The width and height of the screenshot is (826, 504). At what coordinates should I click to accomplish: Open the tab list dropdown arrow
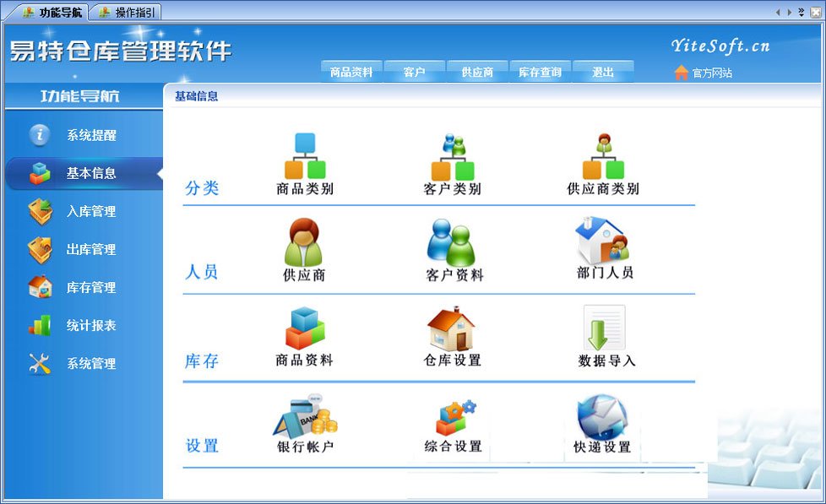point(801,13)
